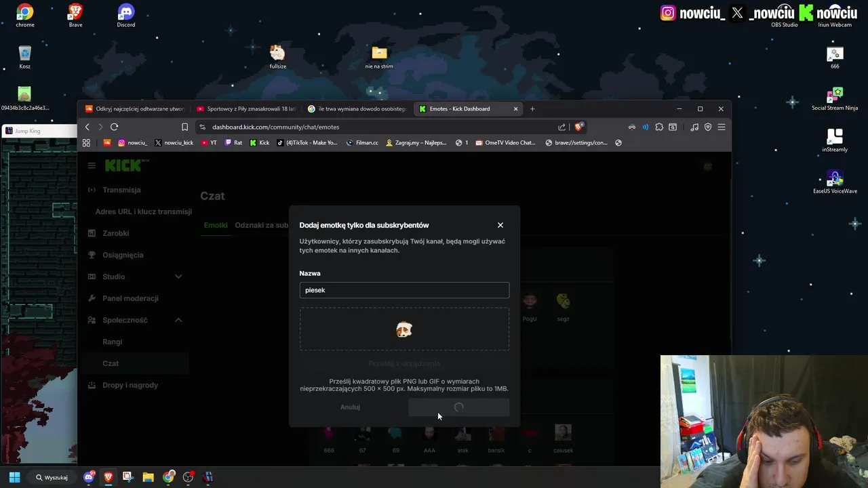Open the Zagraj.my bookmark

coord(416,142)
